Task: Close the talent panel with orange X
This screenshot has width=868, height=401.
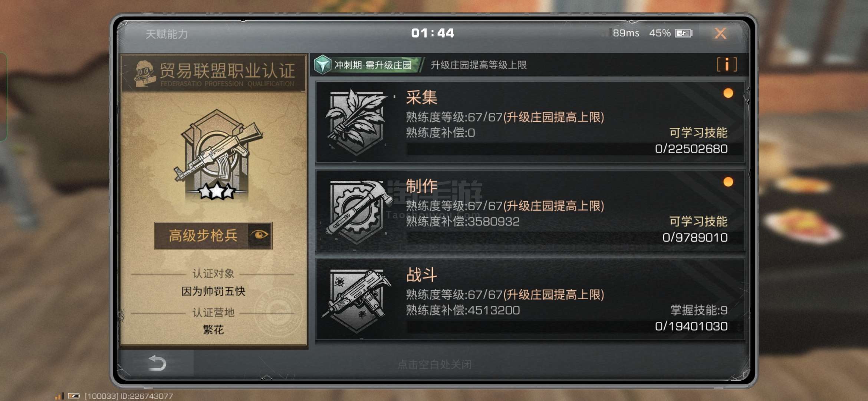Action: (720, 33)
